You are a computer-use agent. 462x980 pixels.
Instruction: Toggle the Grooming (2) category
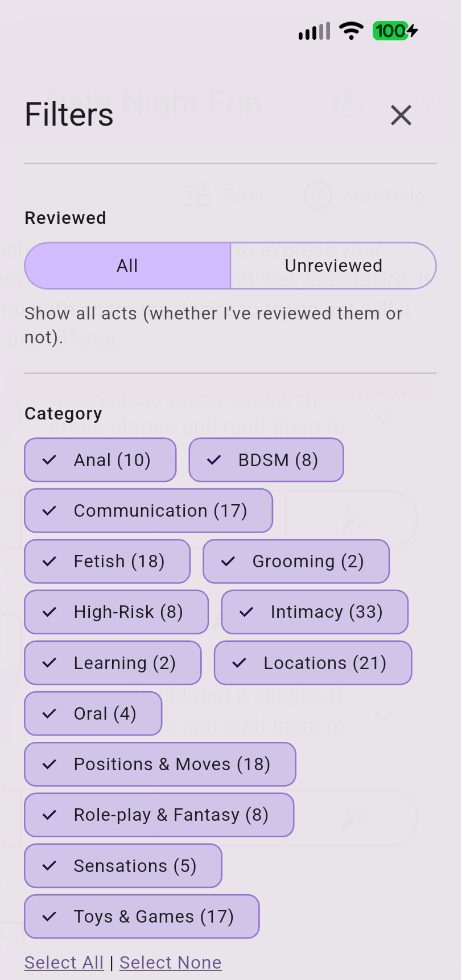pyautogui.click(x=296, y=561)
